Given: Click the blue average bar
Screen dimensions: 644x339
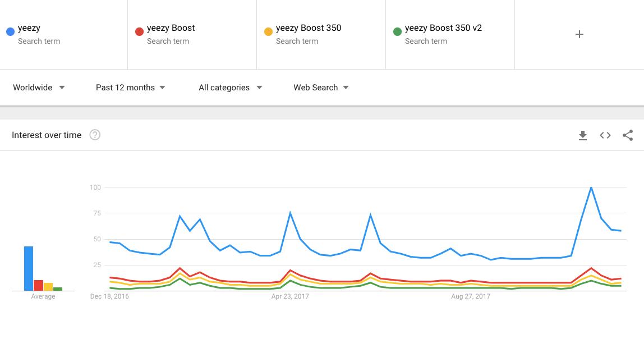Looking at the screenshot, I should (29, 269).
